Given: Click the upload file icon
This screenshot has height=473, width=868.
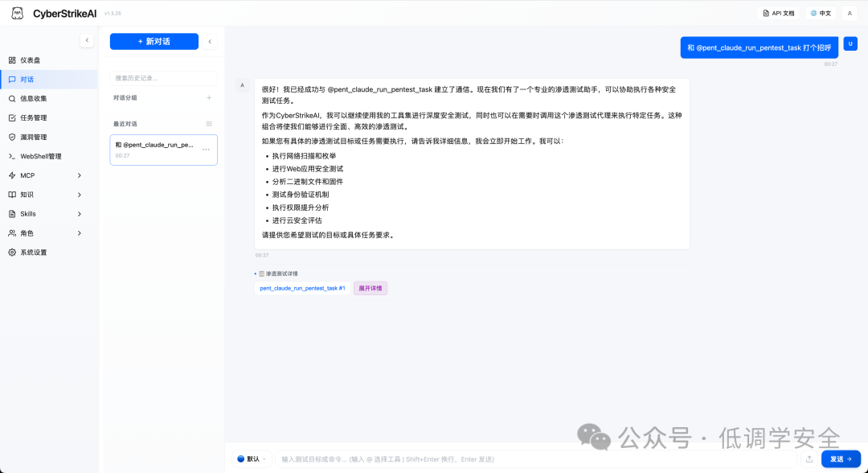Looking at the screenshot, I should coord(809,459).
